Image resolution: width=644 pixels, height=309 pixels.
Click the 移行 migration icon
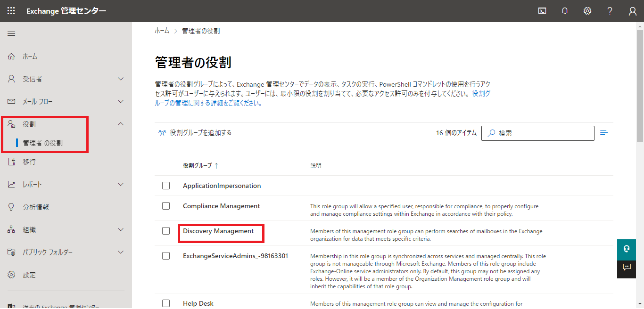pyautogui.click(x=12, y=162)
